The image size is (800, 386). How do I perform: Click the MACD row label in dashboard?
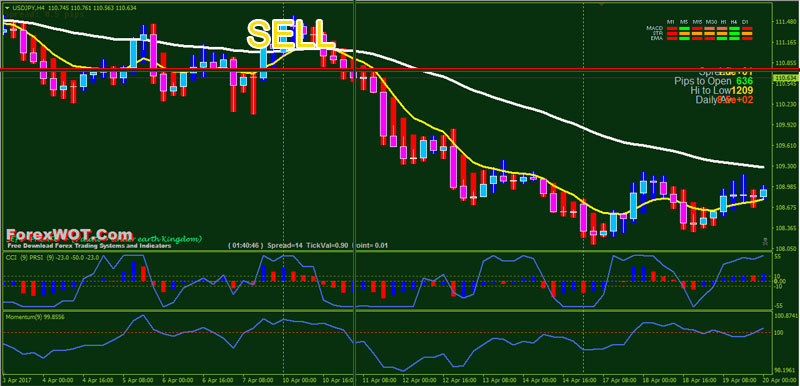[655, 28]
